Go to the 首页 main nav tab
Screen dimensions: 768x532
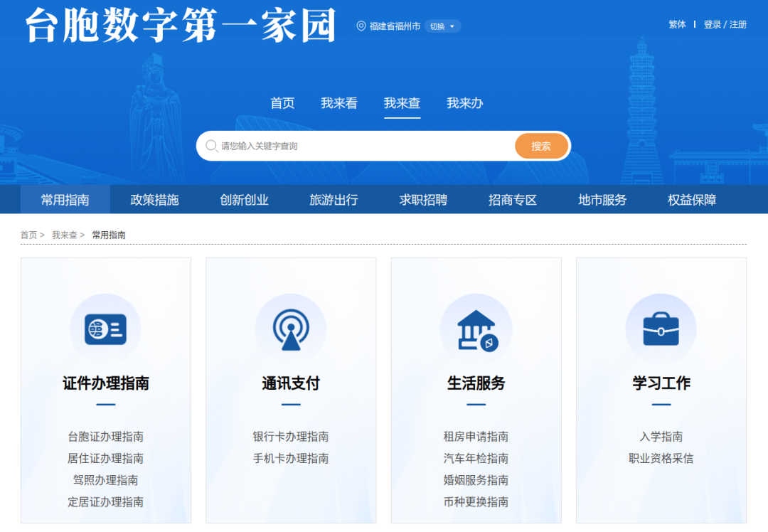click(282, 103)
